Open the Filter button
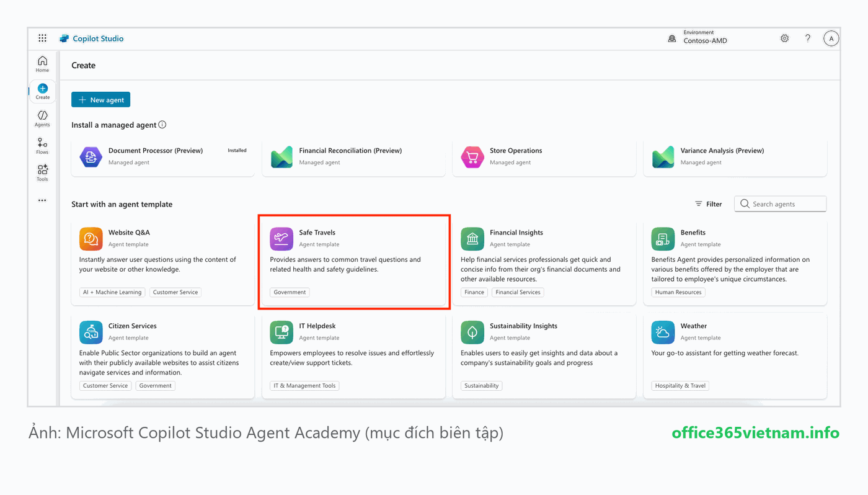This screenshot has height=495, width=868. coord(709,204)
